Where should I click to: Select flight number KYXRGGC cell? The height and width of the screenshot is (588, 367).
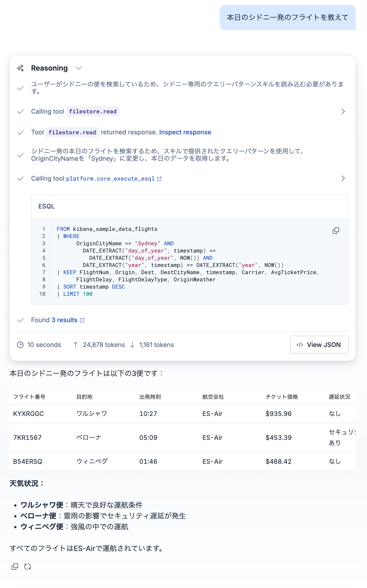28,414
